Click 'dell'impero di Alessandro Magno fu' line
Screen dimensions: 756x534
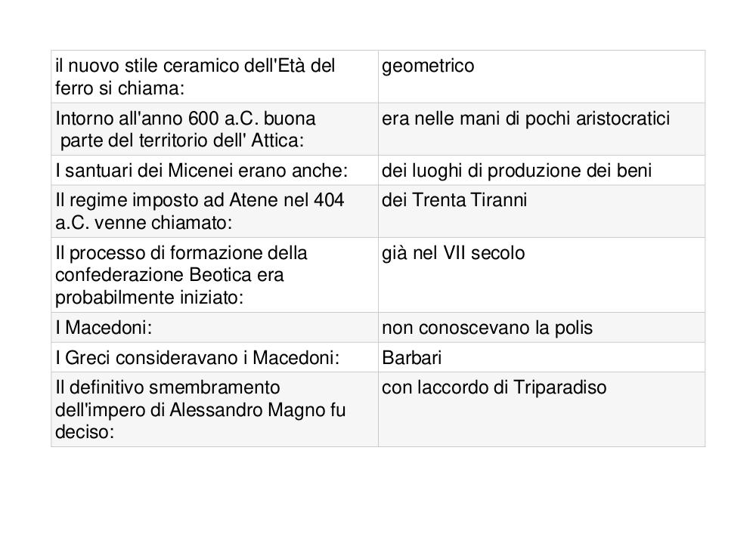(x=200, y=410)
